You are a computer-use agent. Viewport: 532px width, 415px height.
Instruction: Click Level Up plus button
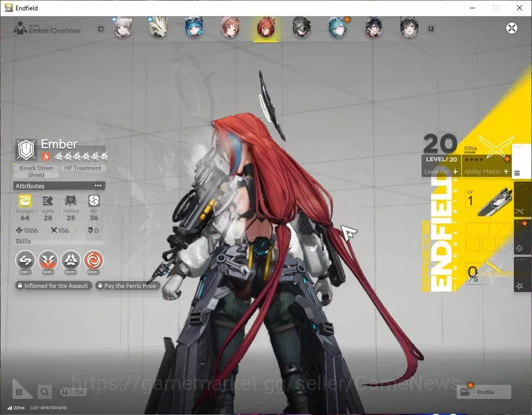[455, 172]
